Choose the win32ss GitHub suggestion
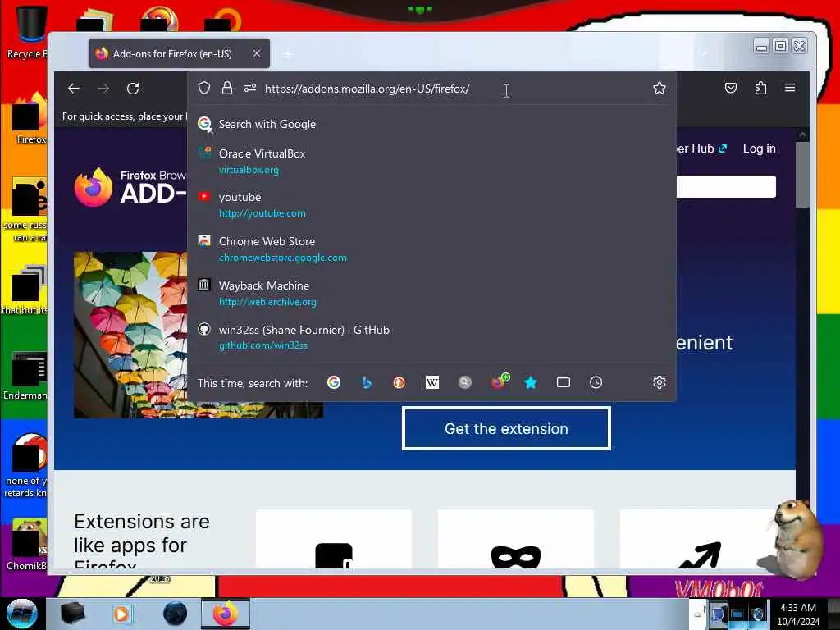This screenshot has height=630, width=840. click(431, 337)
